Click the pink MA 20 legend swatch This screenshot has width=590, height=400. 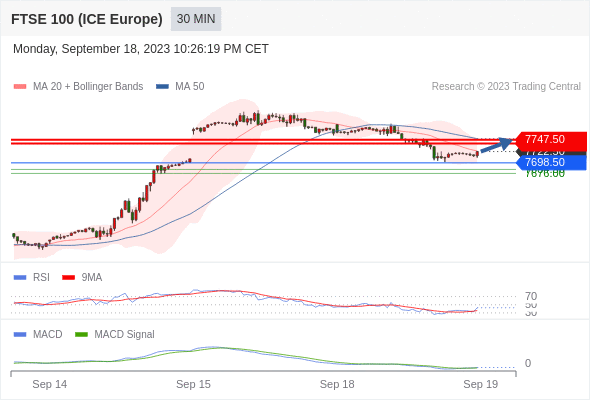[x=20, y=87]
